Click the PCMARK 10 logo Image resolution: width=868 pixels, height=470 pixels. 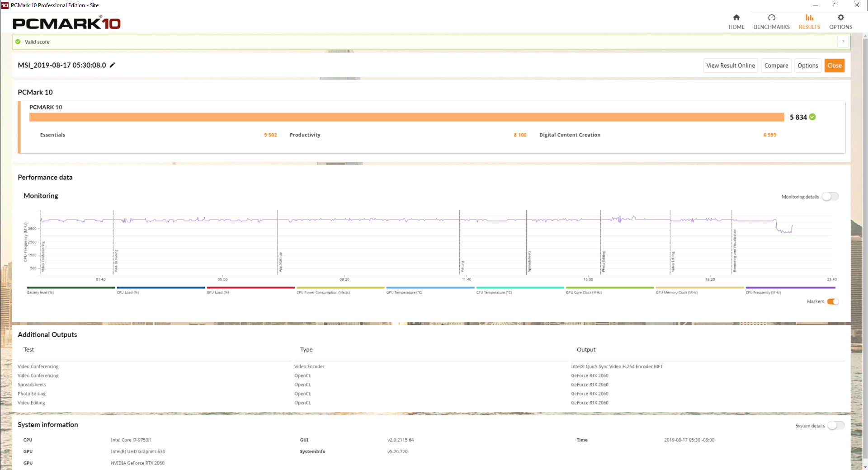tap(66, 23)
